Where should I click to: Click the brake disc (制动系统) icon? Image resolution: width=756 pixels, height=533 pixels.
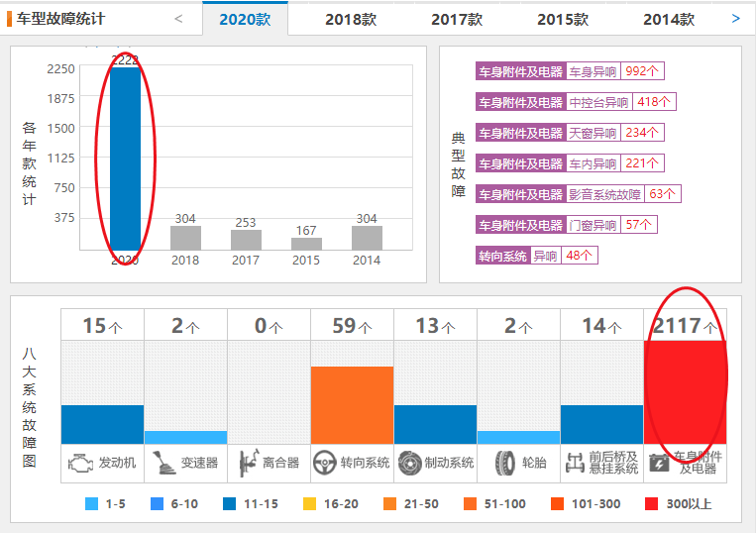point(408,462)
